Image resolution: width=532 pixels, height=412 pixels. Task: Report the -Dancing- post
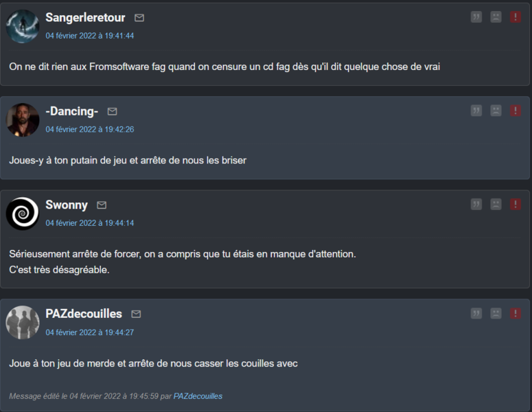click(x=516, y=111)
